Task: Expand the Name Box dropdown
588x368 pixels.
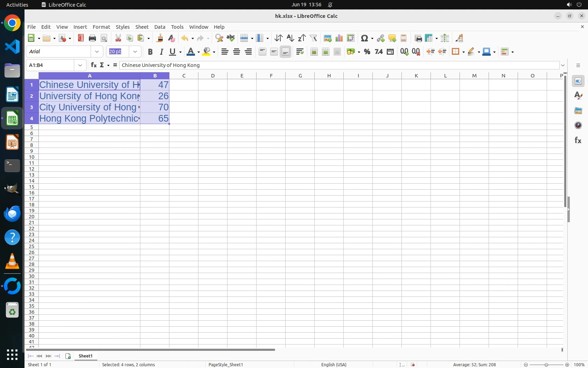Action: coord(80,65)
